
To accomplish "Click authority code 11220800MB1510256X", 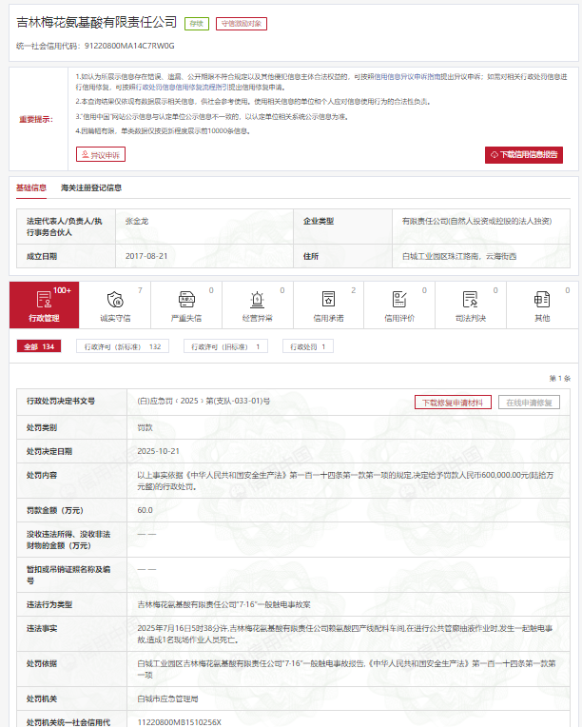I will coord(179,722).
